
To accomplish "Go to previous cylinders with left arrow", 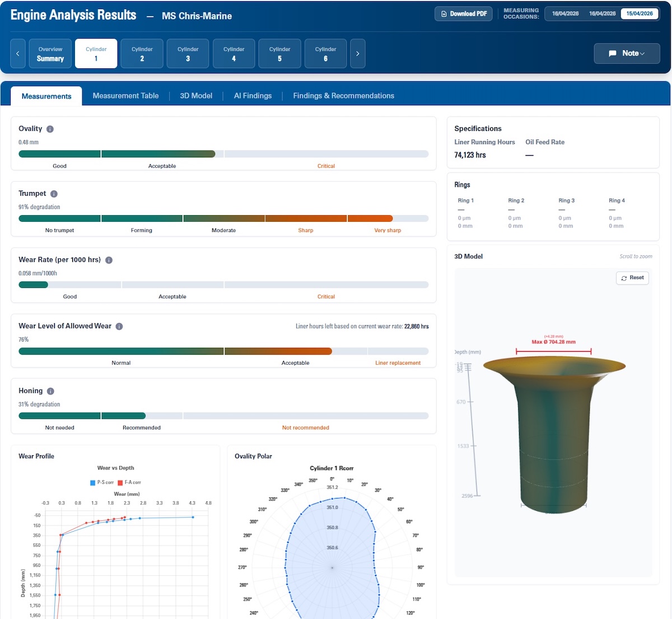I will click(18, 54).
